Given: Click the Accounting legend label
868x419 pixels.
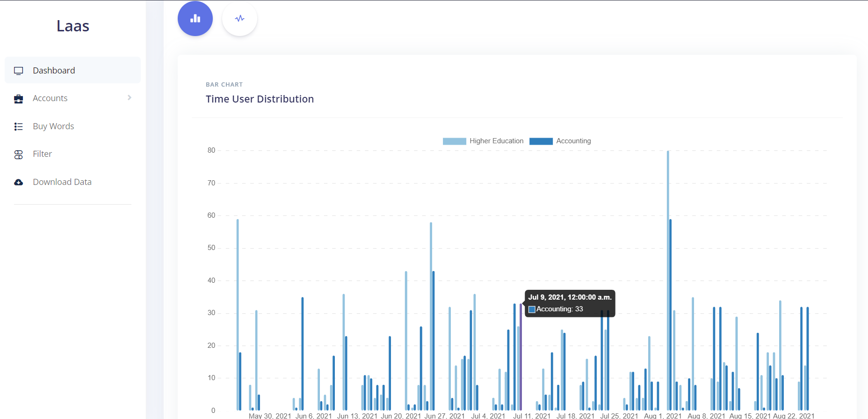Looking at the screenshot, I should click(573, 141).
